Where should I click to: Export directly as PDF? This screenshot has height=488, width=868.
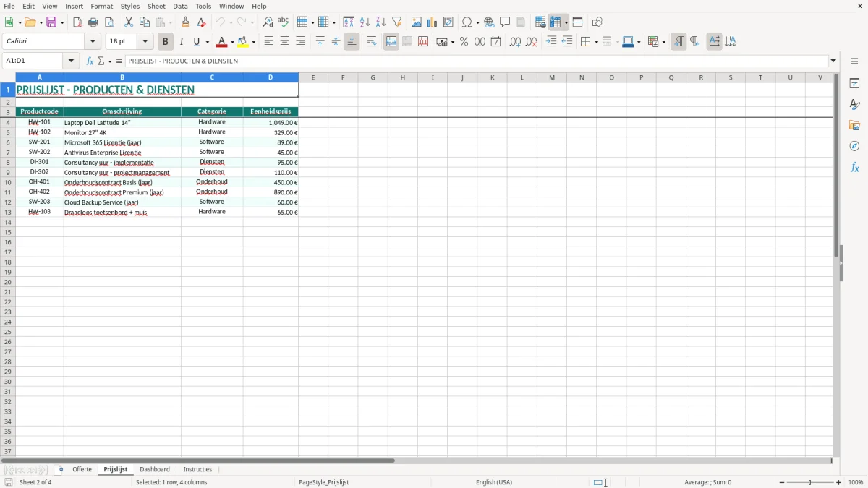77,22
